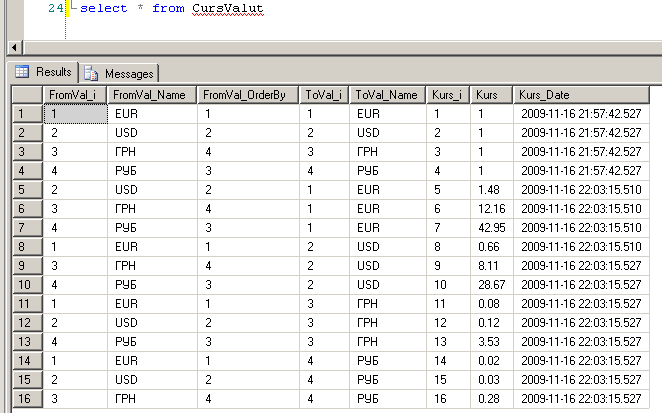Select the FromVal_OrderBy column header

pos(248,95)
